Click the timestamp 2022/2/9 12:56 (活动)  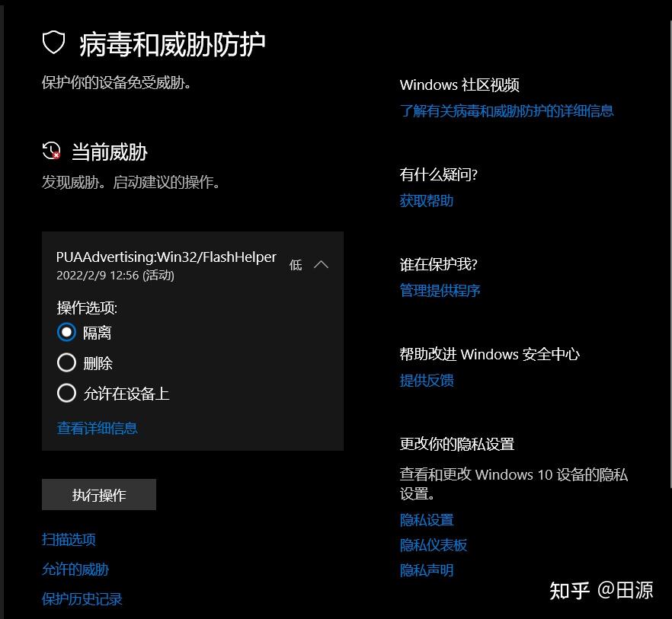(115, 275)
